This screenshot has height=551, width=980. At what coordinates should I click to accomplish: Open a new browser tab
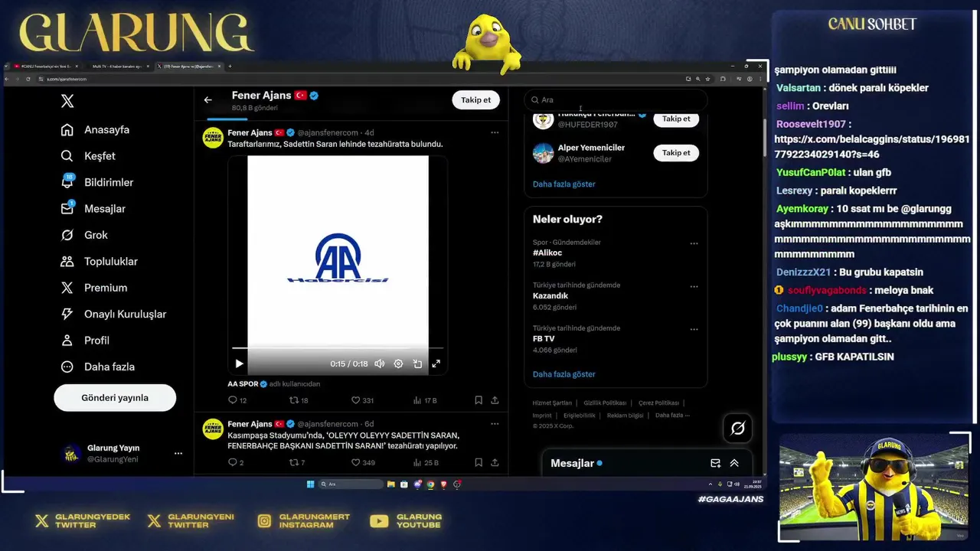(x=230, y=67)
